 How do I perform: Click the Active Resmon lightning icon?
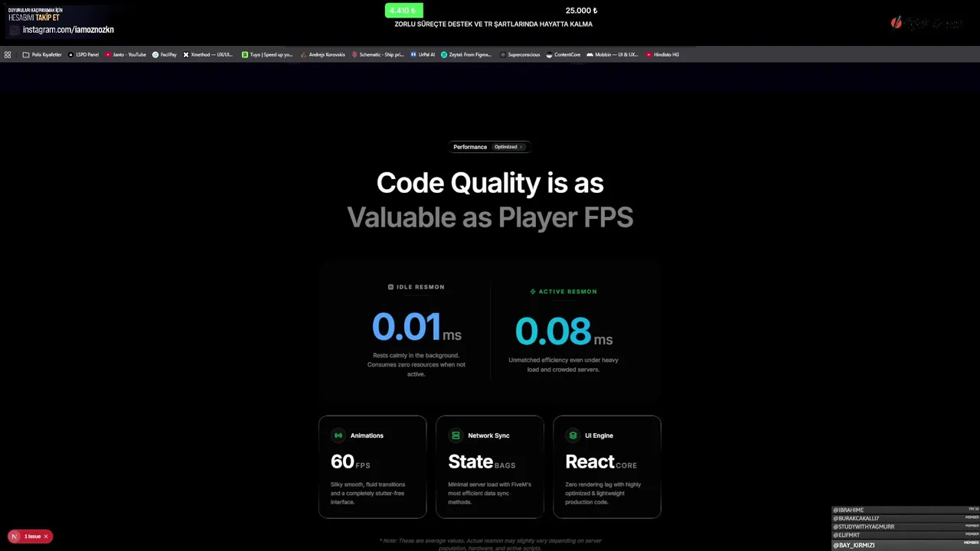click(533, 292)
